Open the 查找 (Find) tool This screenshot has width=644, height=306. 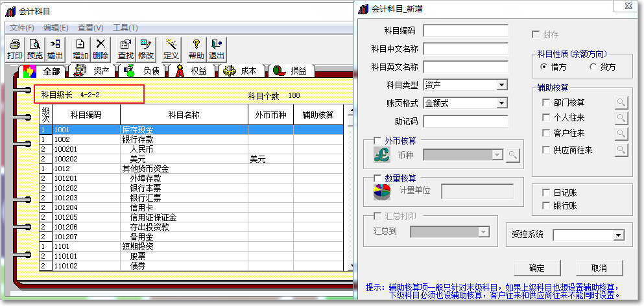click(x=126, y=49)
